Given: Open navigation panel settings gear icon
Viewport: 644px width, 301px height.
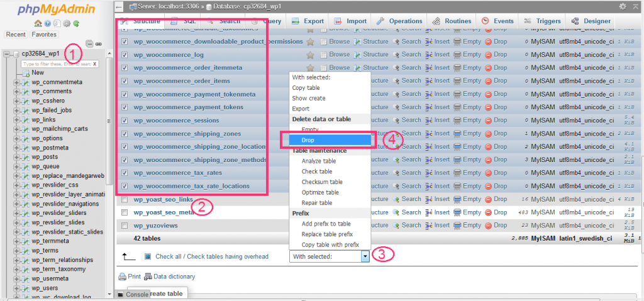Looking at the screenshot, I should (67, 23).
